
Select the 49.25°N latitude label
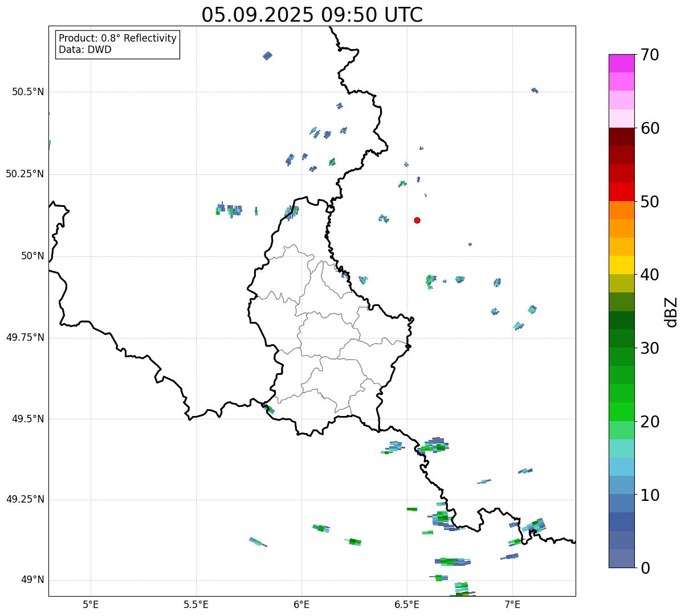(x=25, y=499)
